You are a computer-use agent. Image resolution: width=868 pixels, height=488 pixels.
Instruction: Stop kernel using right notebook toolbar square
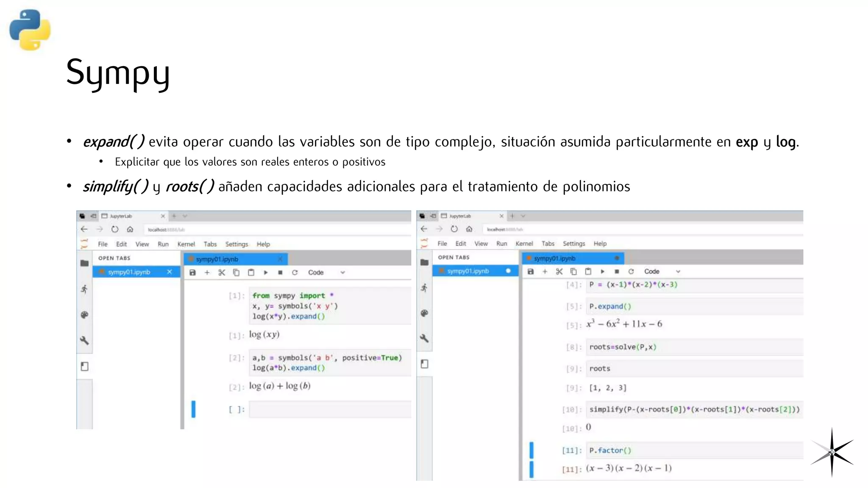(x=617, y=272)
